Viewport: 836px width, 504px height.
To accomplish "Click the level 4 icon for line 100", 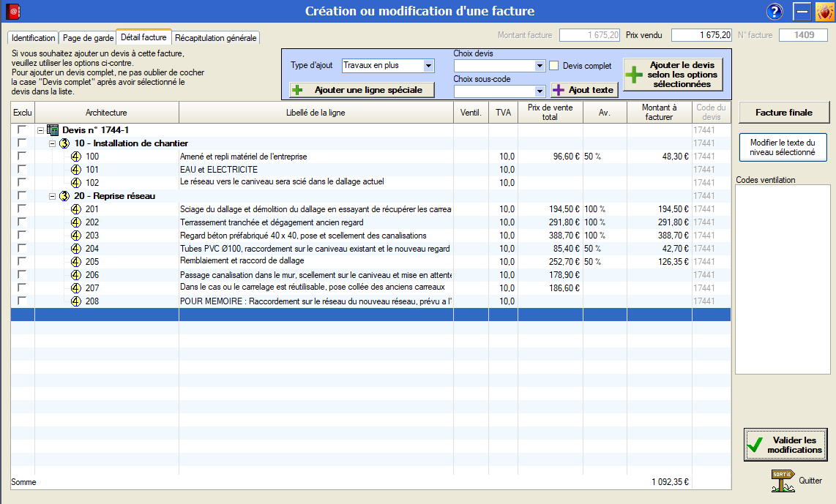I will pyautogui.click(x=76, y=157).
